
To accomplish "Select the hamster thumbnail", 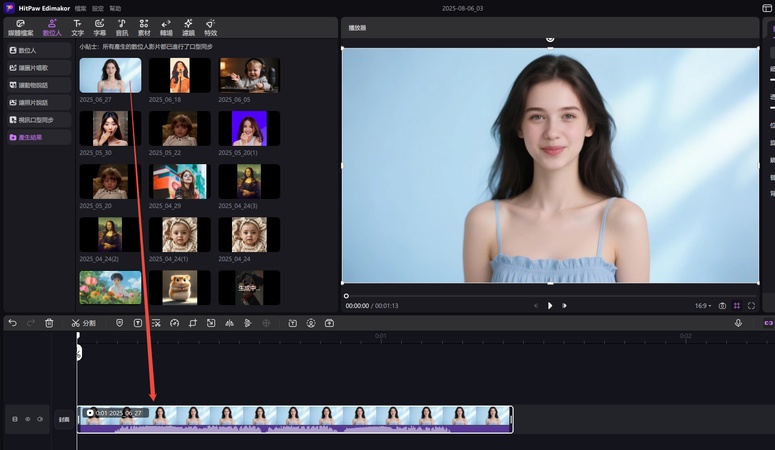I will (179, 287).
